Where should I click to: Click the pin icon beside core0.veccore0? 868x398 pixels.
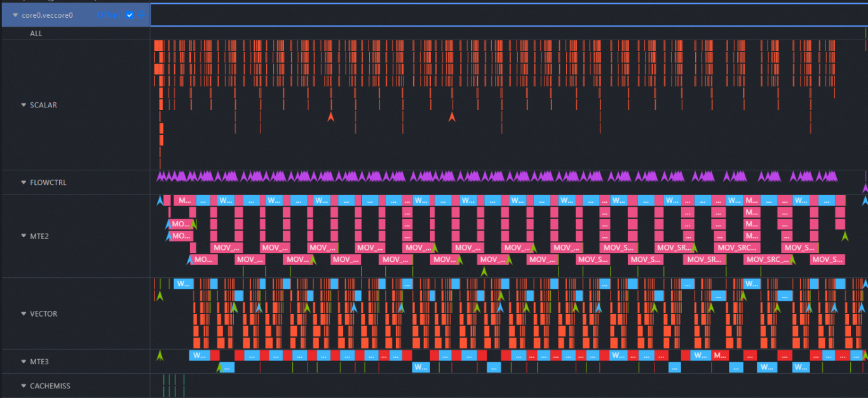coord(142,15)
